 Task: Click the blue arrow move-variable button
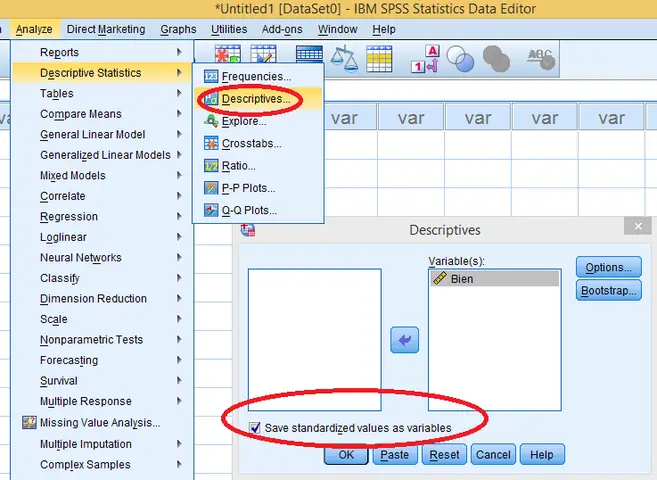[404, 340]
